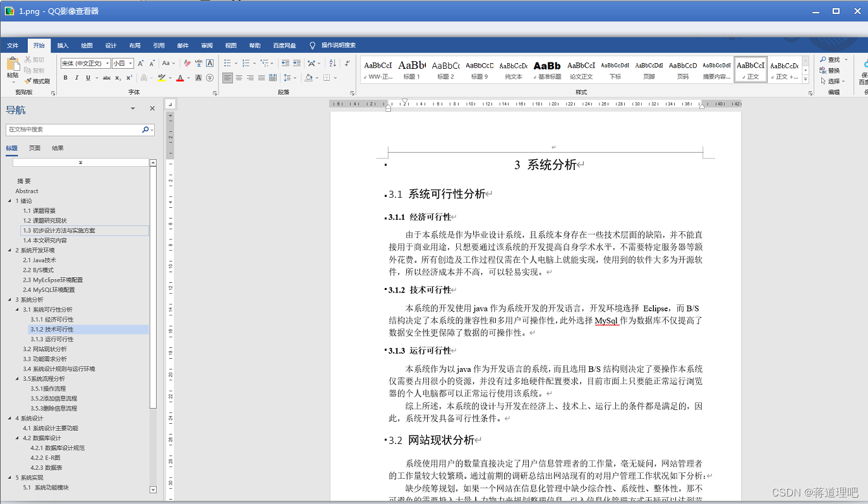Open the font color red swatch dropdown
Viewport: 868px width, 504px height.
pos(187,77)
